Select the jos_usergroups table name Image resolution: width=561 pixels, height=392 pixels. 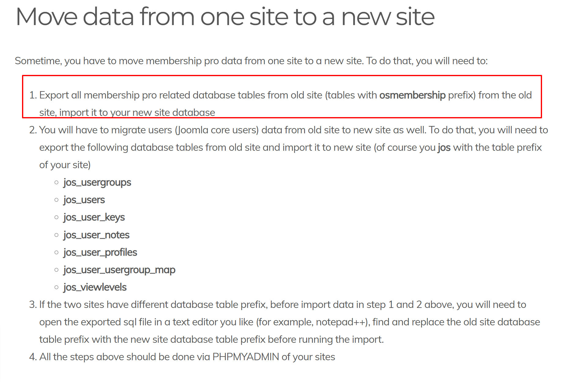click(x=97, y=183)
